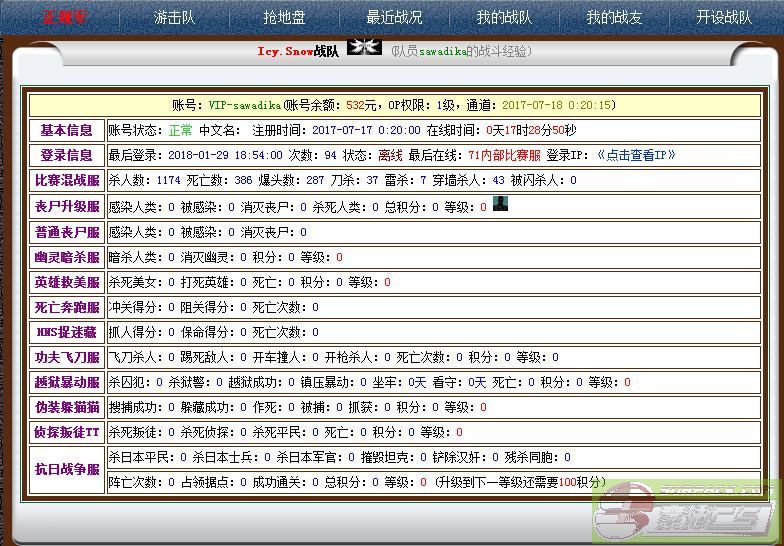Go to 我的战队 page
784x546 pixels.
pos(504,17)
